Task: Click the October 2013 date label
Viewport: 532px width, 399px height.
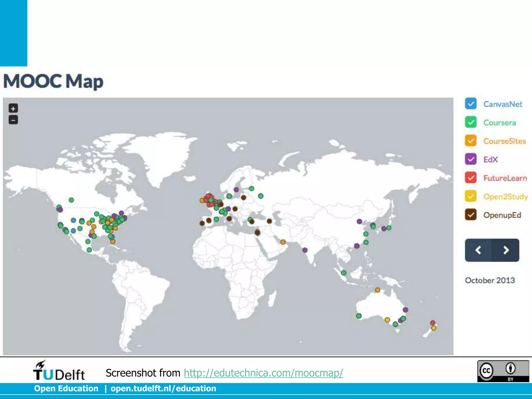Action: [x=490, y=280]
